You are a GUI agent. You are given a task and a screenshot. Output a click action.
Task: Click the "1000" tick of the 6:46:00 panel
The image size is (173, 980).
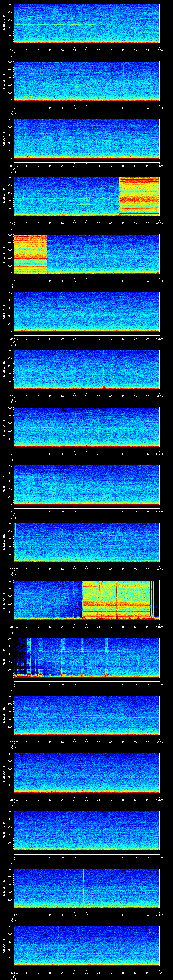9,120
